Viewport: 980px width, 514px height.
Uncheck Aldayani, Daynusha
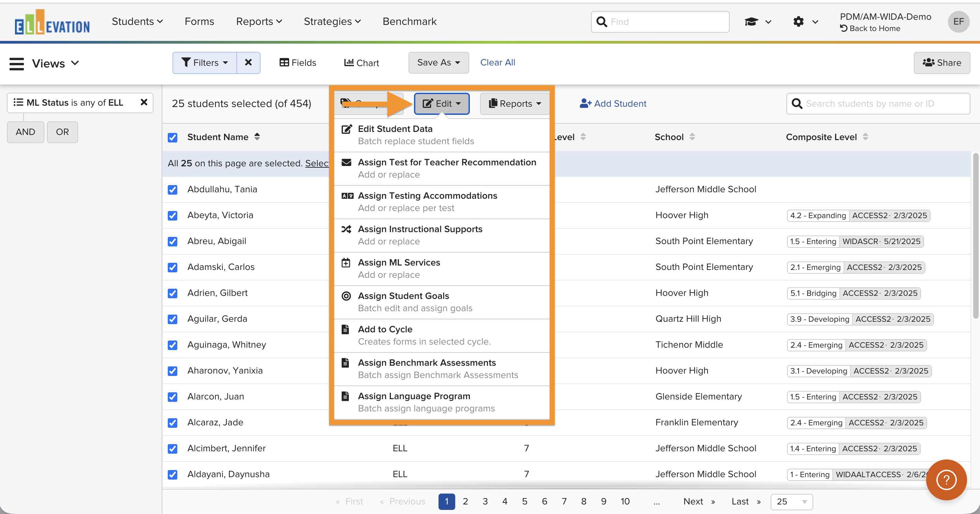click(x=173, y=474)
